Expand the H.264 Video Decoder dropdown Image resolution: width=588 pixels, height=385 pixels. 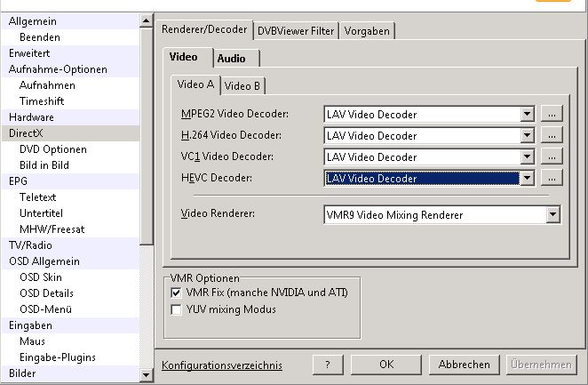point(528,135)
